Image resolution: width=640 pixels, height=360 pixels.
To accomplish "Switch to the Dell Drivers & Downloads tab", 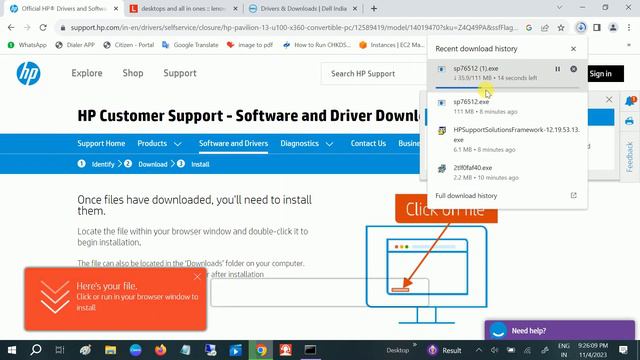I will click(x=303, y=9).
